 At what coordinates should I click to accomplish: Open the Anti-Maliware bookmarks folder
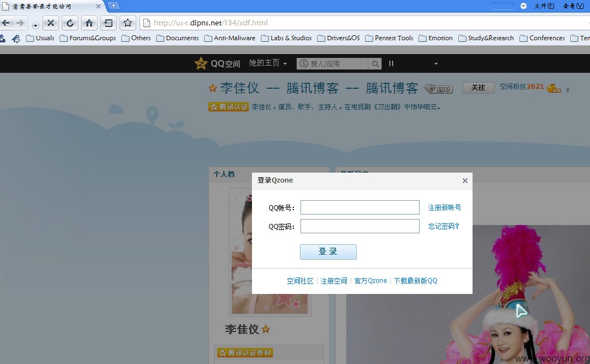(229, 38)
